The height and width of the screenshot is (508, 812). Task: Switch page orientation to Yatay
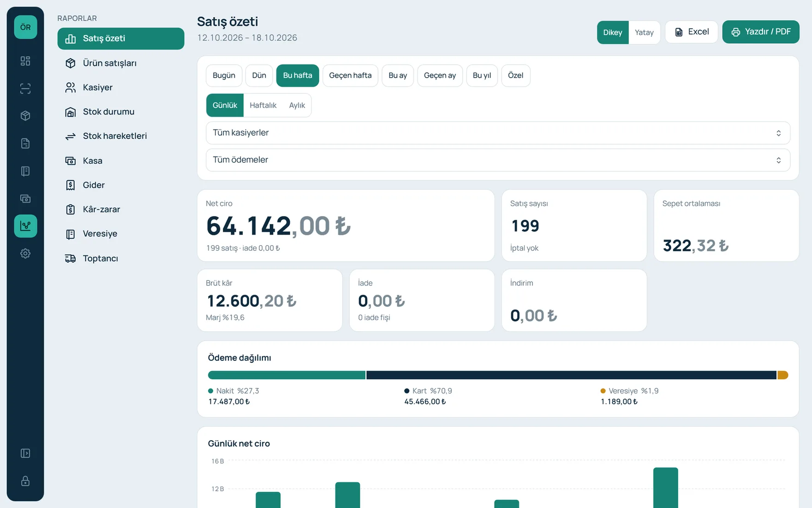[x=644, y=32]
